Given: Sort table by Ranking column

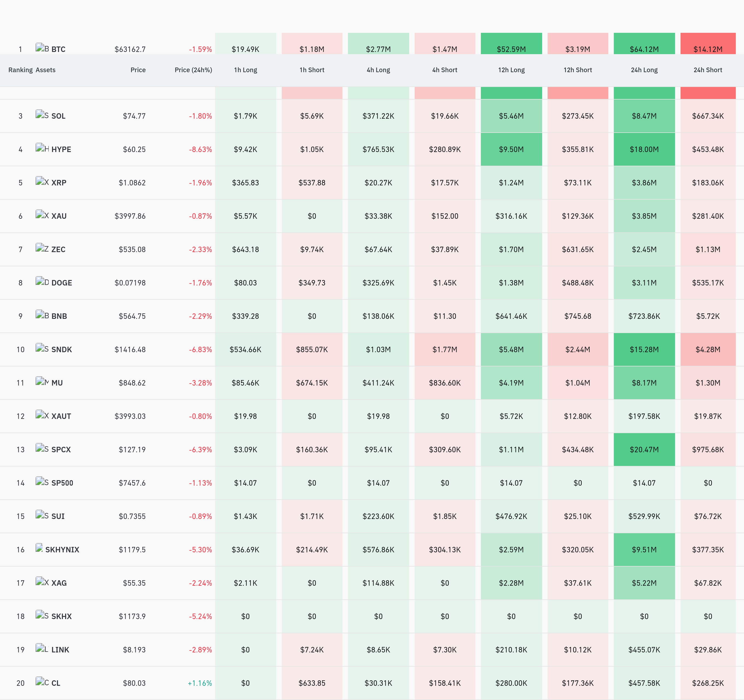Looking at the screenshot, I should (x=21, y=70).
